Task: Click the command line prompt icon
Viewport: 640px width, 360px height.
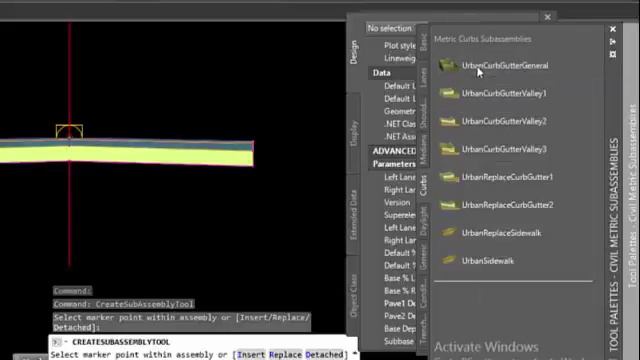Action: click(x=57, y=342)
